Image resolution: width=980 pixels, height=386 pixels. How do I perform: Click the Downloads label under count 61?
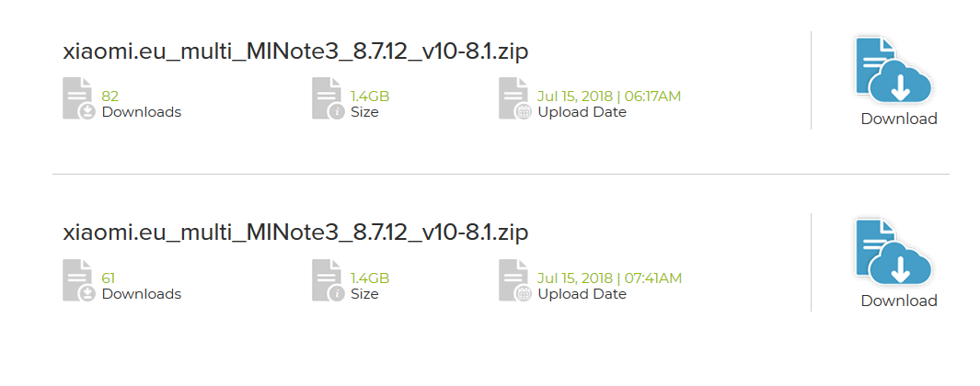[x=142, y=294]
